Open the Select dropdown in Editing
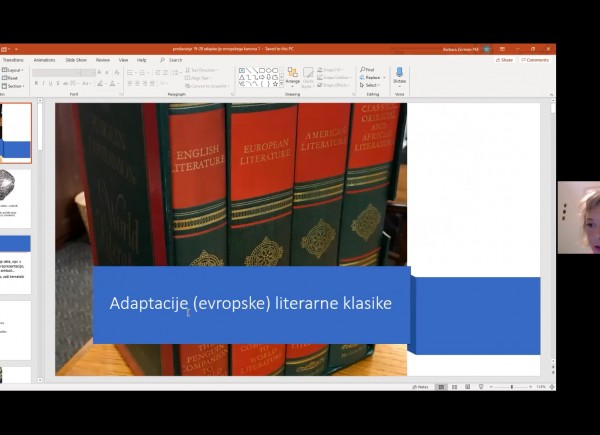 [370, 85]
